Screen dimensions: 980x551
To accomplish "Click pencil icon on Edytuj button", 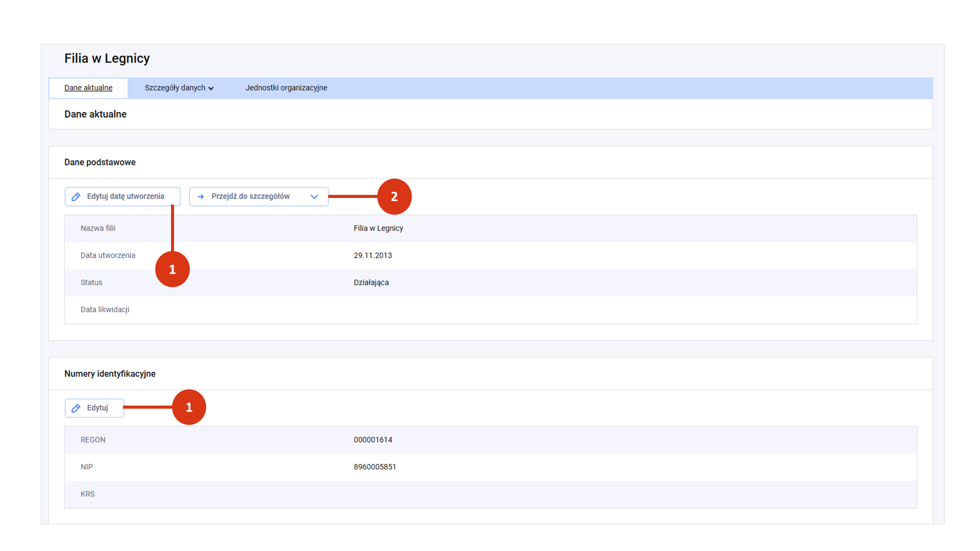I will coord(76,408).
